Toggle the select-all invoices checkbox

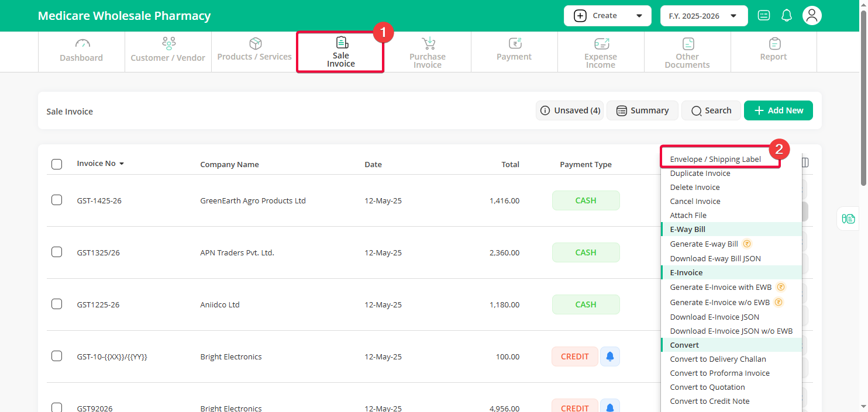tap(57, 164)
